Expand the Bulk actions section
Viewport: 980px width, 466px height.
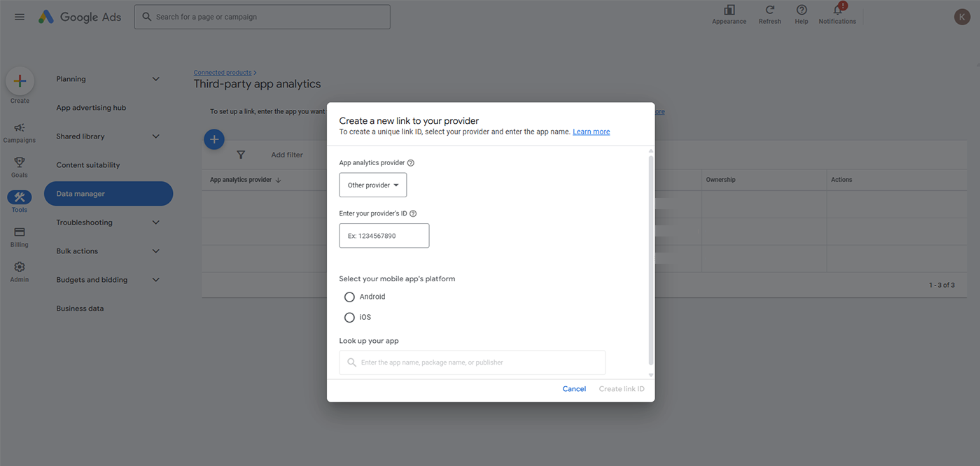155,251
